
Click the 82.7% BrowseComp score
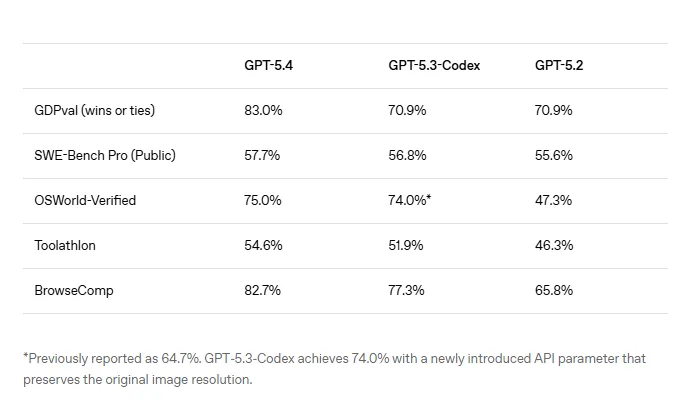262,290
